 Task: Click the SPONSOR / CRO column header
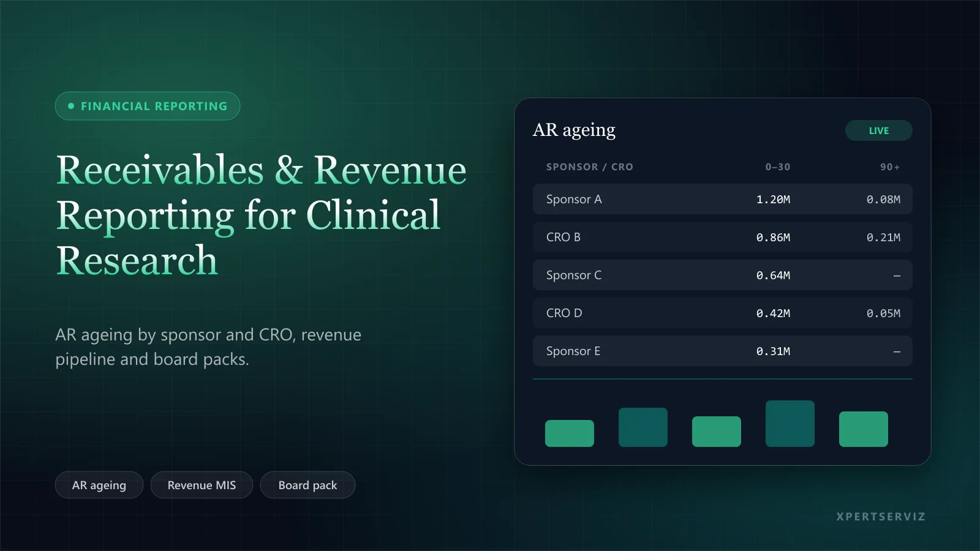pyautogui.click(x=590, y=167)
